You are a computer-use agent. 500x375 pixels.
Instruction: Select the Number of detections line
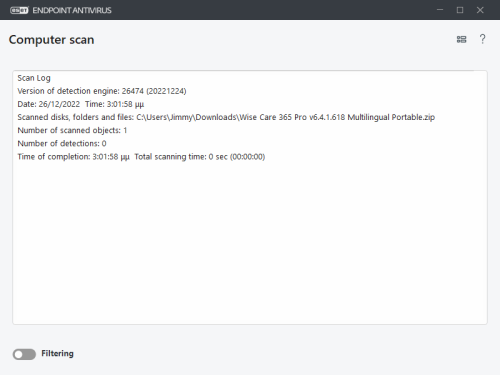[62, 144]
